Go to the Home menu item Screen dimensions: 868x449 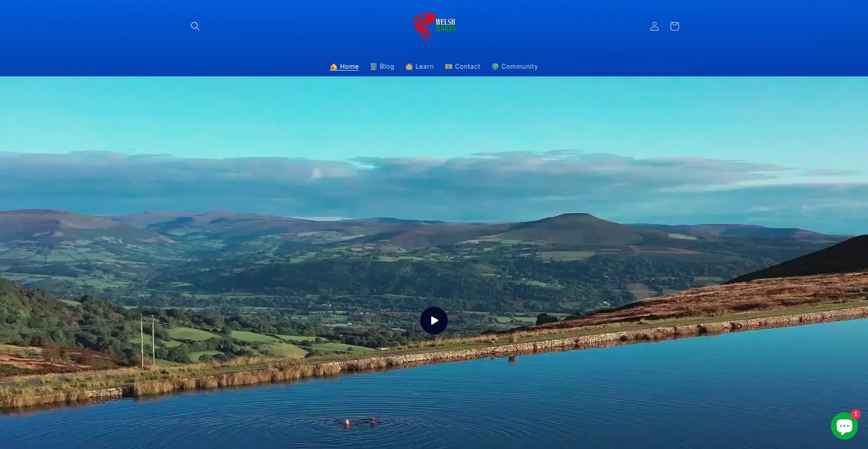point(349,66)
